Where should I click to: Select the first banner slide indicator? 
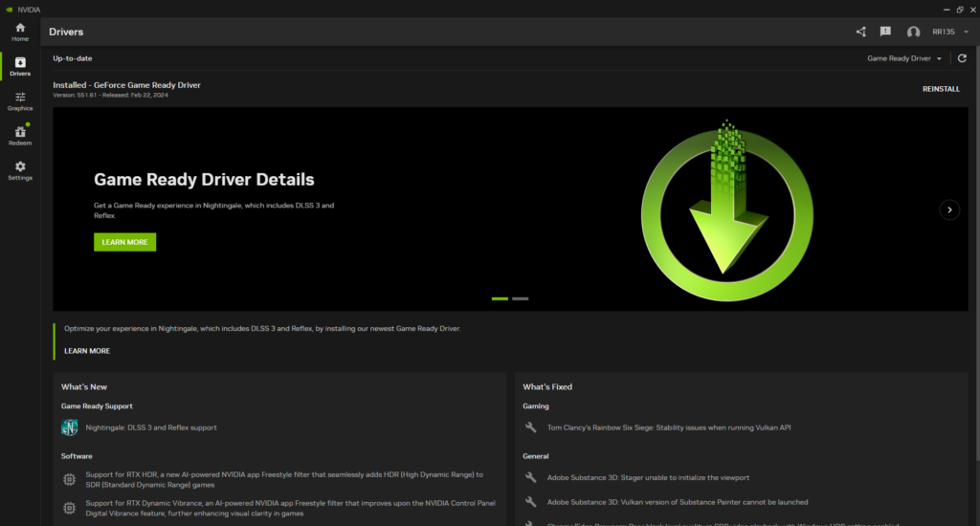500,298
